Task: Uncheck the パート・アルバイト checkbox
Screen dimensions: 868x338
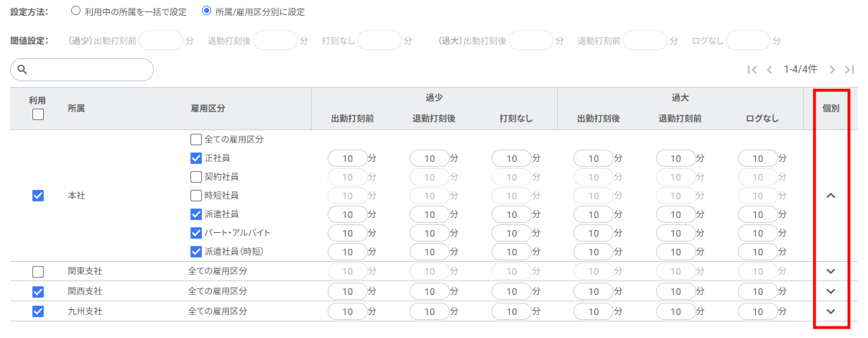Action: [x=196, y=232]
